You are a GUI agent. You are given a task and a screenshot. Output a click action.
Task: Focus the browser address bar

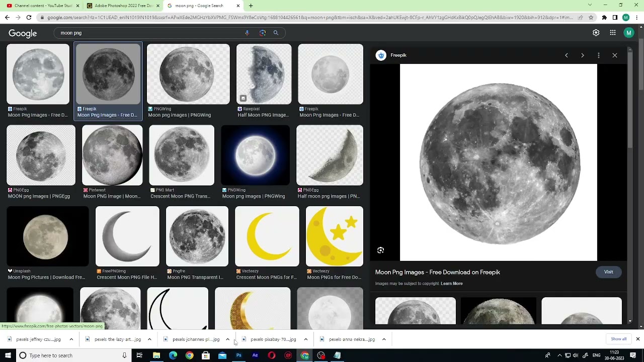point(310,17)
